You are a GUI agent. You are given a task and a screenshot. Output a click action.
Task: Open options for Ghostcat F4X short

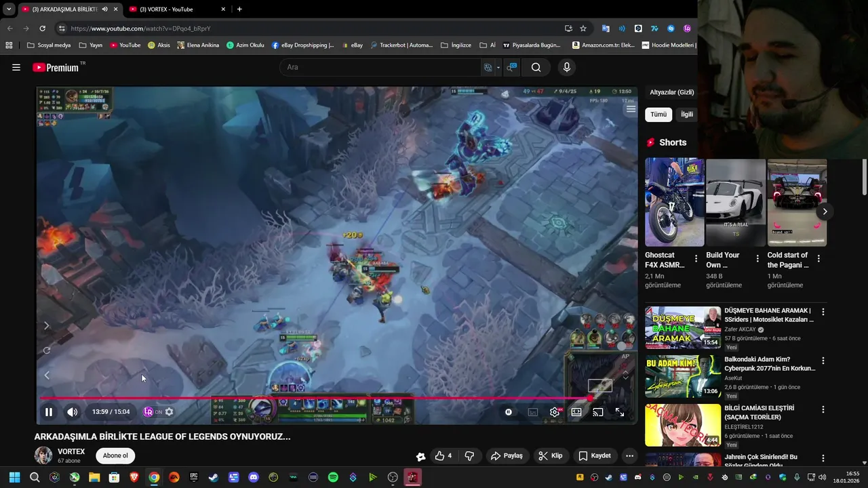(696, 258)
